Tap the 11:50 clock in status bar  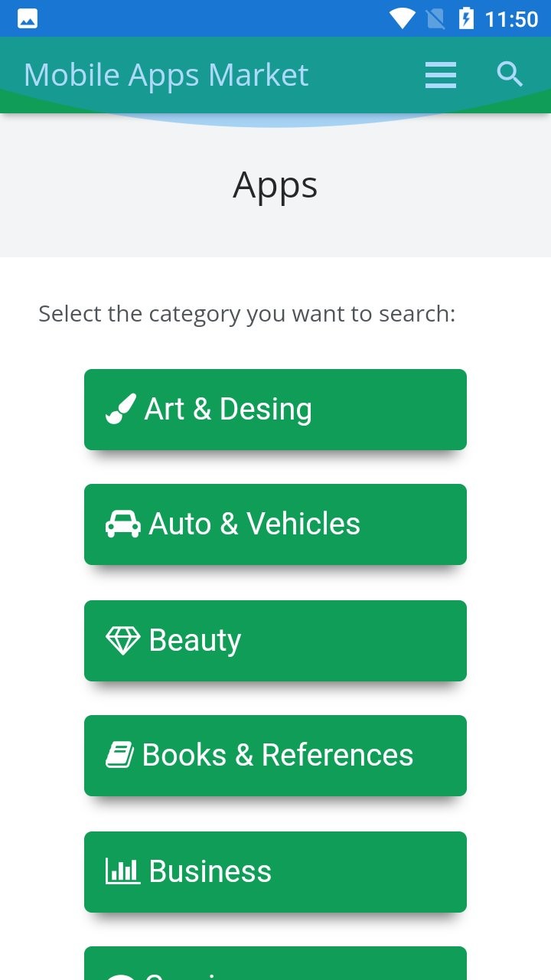(511, 18)
